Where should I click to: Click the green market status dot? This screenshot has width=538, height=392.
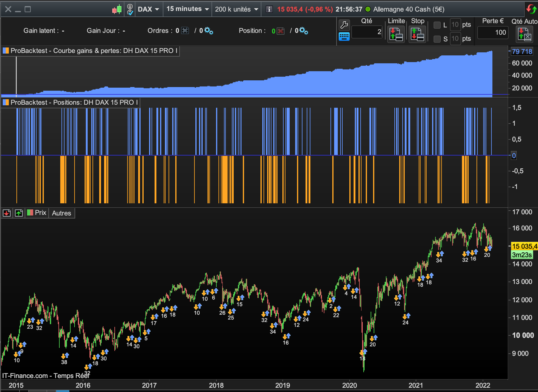(368, 9)
